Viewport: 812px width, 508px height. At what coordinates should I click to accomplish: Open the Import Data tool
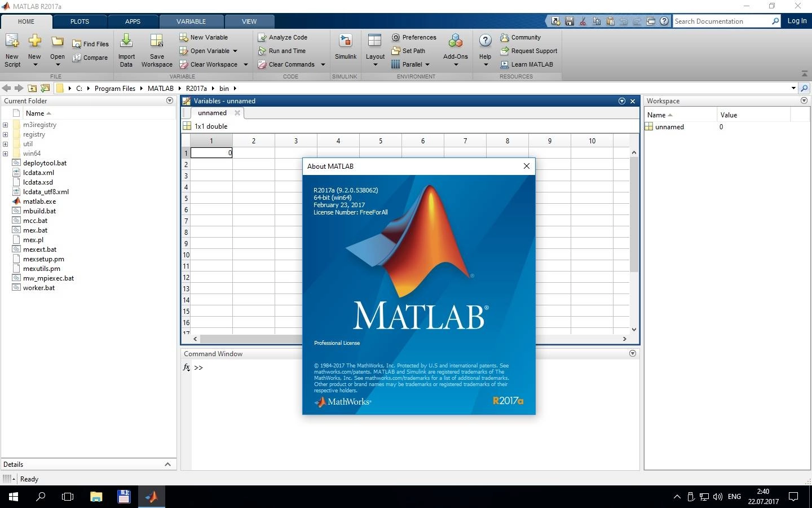[126, 50]
